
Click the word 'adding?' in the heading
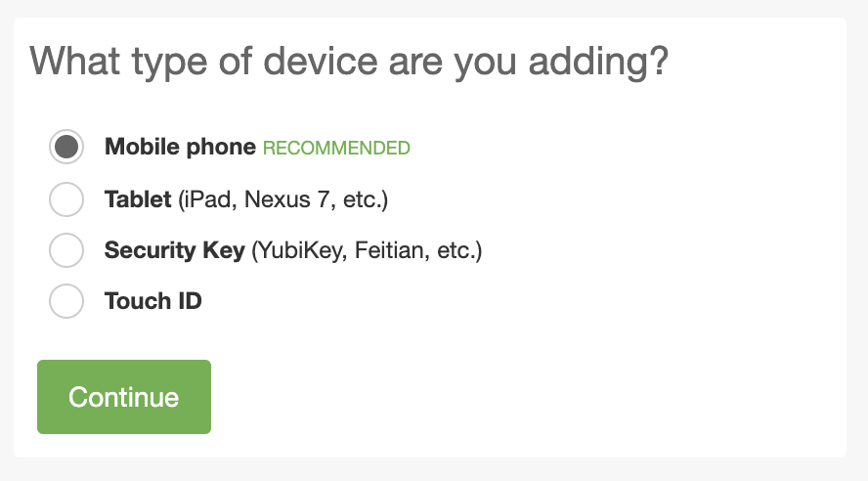point(598,62)
